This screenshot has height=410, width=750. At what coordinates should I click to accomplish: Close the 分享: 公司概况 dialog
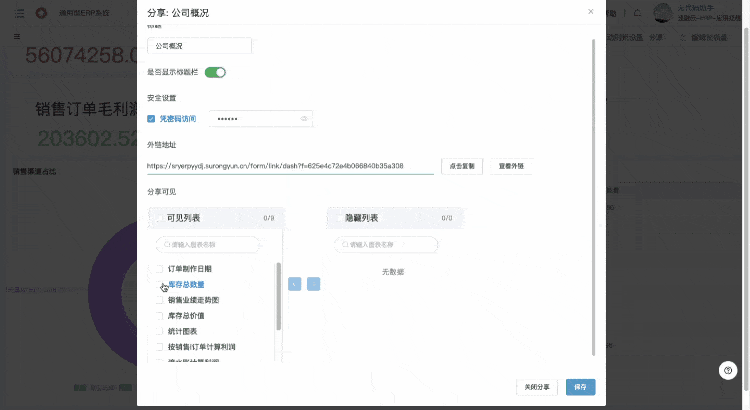pyautogui.click(x=591, y=11)
